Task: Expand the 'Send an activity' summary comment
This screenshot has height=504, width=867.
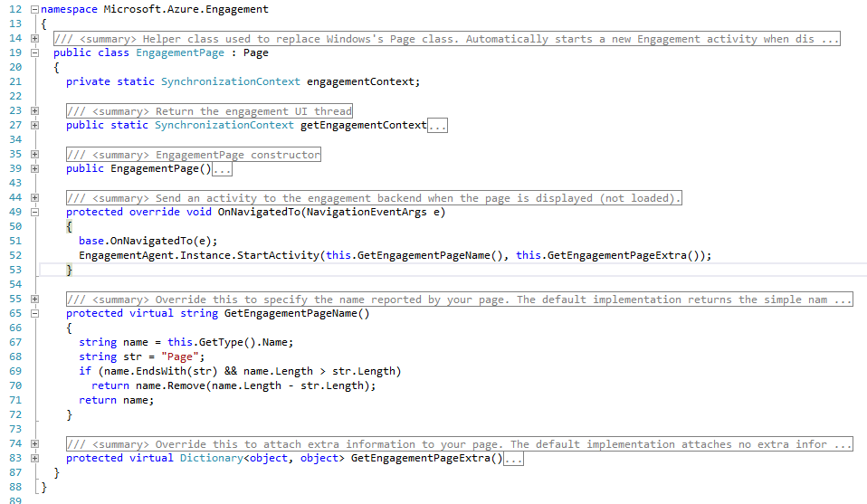Action: pos(34,197)
